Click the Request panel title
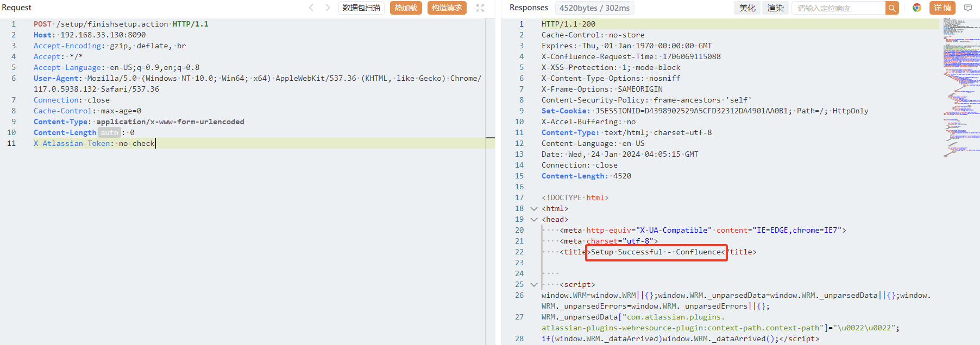This screenshot has width=980, height=345. (x=17, y=8)
